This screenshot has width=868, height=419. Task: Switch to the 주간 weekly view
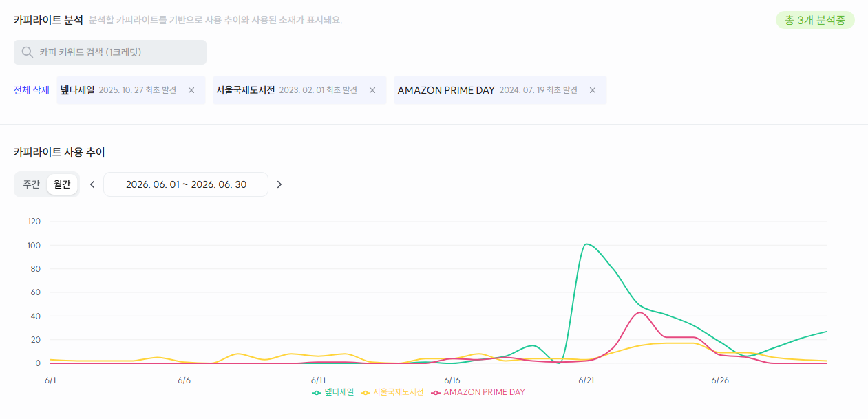[x=32, y=184]
